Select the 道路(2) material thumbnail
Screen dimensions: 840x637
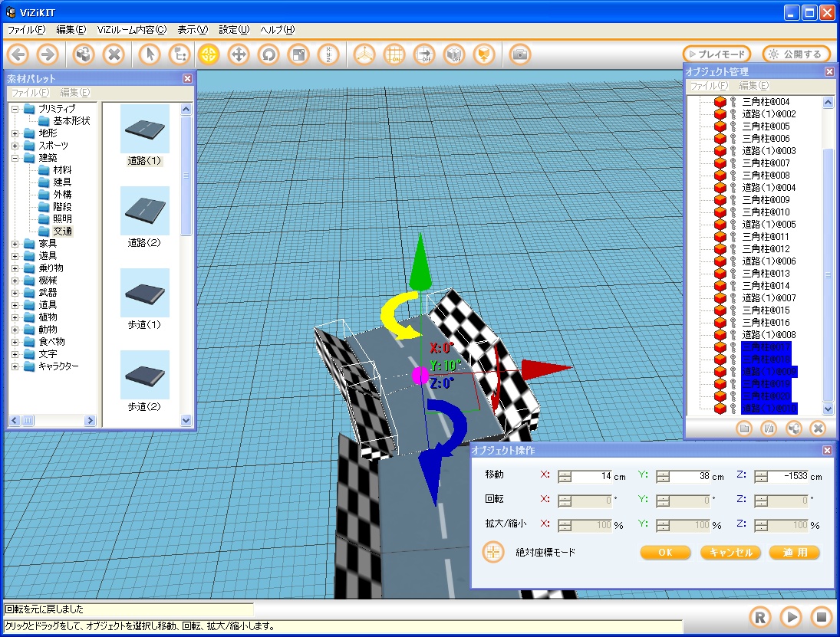pos(145,211)
